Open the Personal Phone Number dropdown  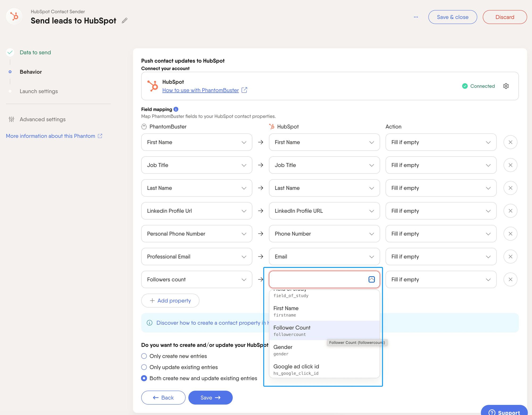point(197,234)
